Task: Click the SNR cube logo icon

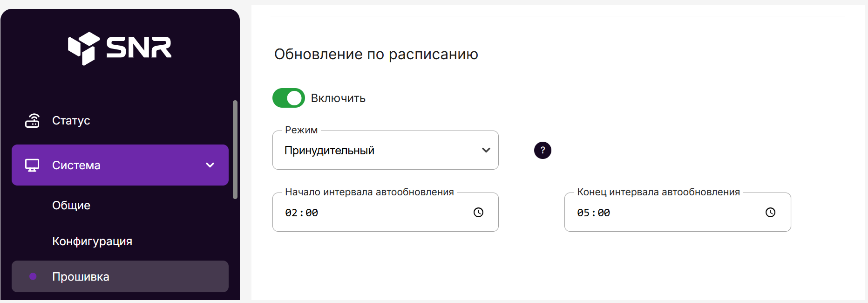Action: click(84, 48)
